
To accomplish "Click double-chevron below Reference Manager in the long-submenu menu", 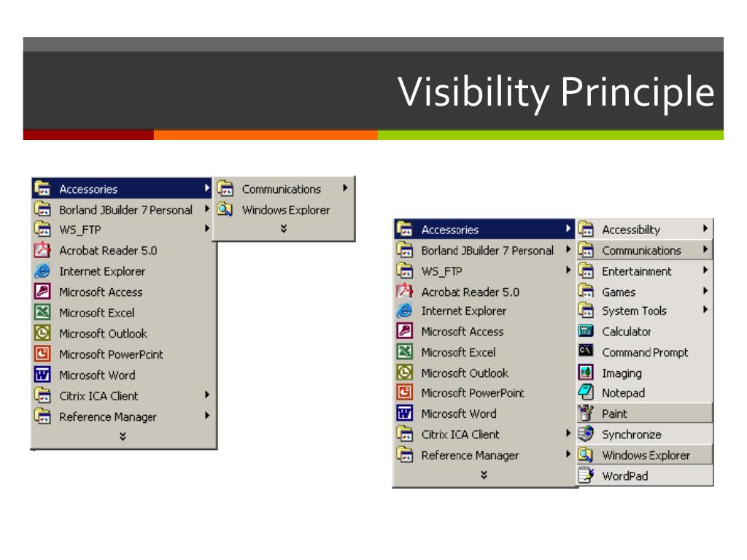I will pos(484,475).
